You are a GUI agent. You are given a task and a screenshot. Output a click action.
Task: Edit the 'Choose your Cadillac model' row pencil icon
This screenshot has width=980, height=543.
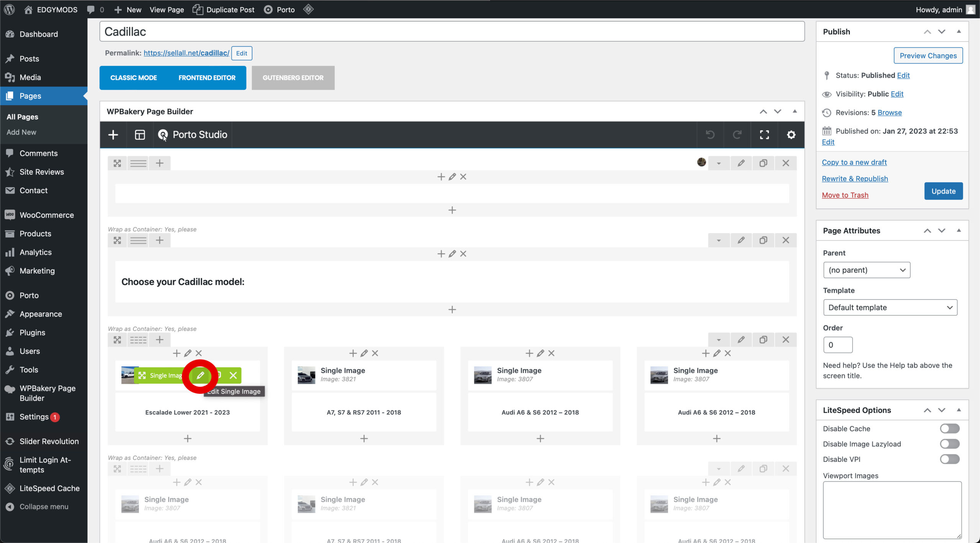click(741, 240)
